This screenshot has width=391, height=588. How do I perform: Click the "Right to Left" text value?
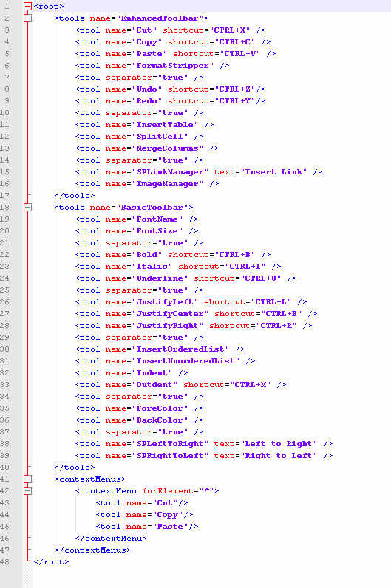(279, 455)
